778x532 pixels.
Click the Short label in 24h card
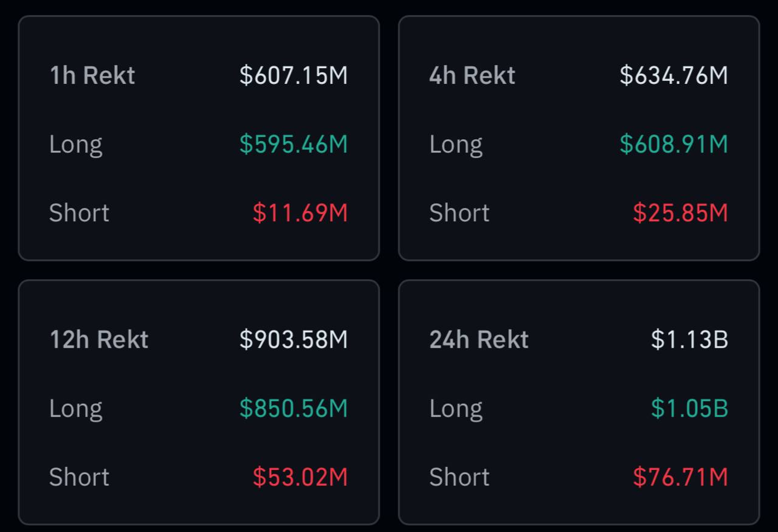[x=459, y=477]
